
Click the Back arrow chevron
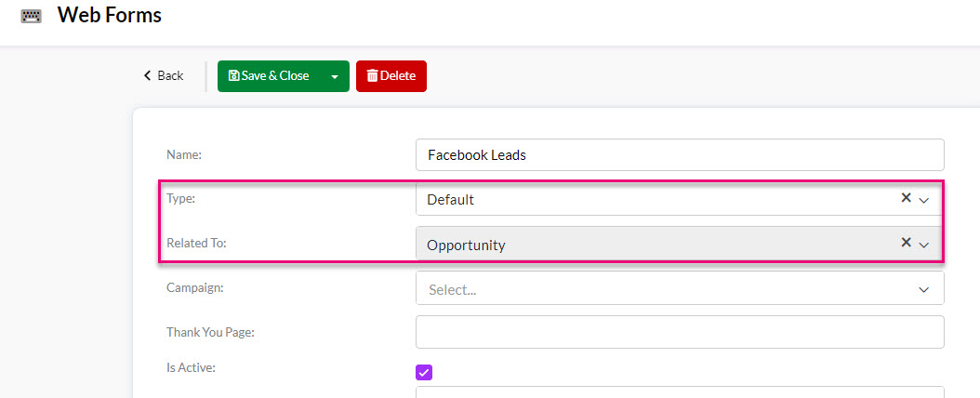tap(148, 75)
